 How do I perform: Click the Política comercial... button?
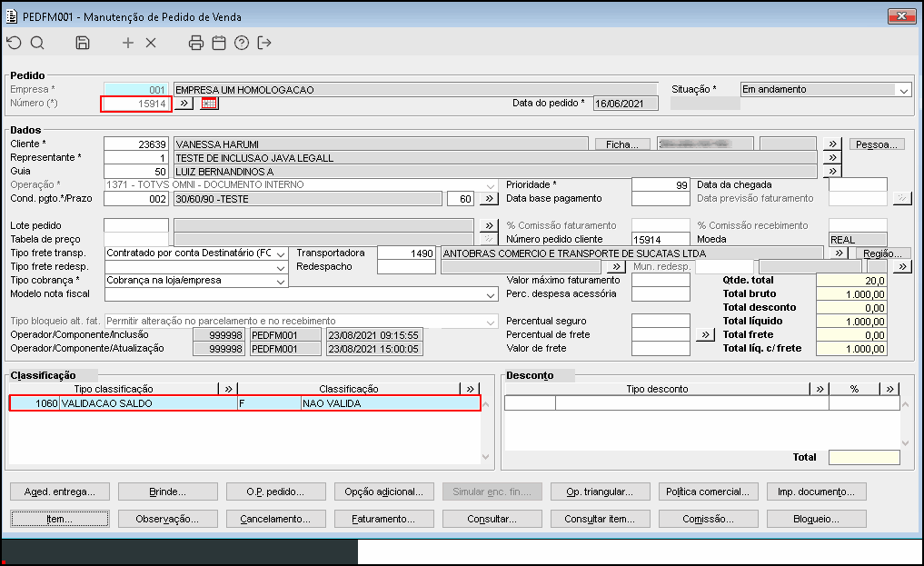[x=708, y=492]
